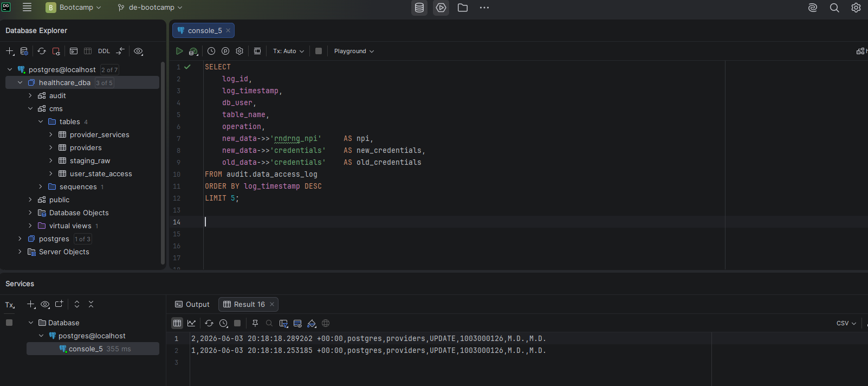Open the AI assistant swirl icon
This screenshot has height=386, width=868.
(x=813, y=8)
